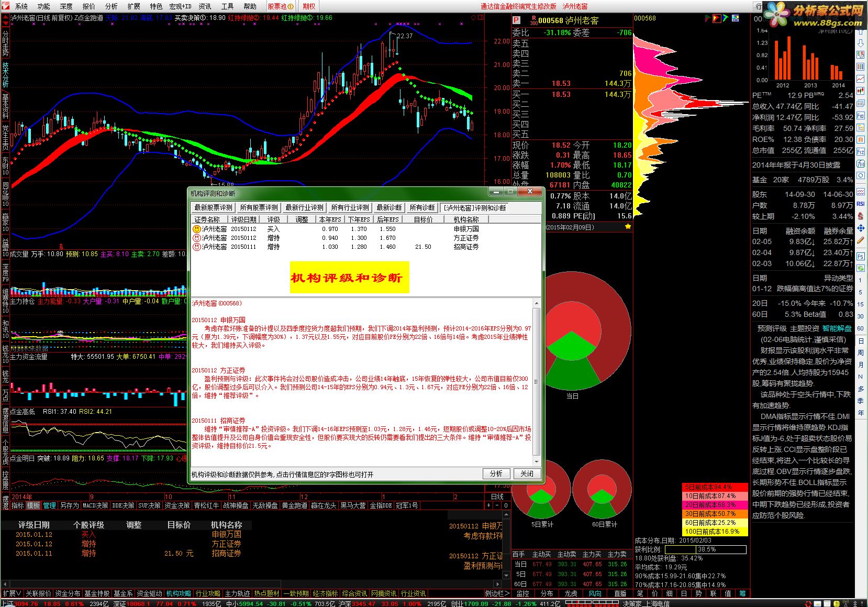This screenshot has width=868, height=607.
Task: Click the RSI indicator icon
Action: click(x=861, y=204)
